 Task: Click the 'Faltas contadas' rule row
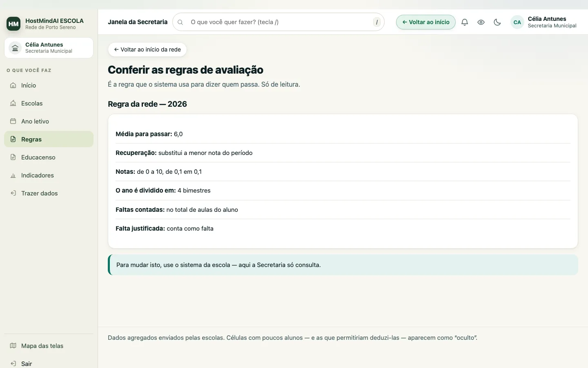pos(343,210)
